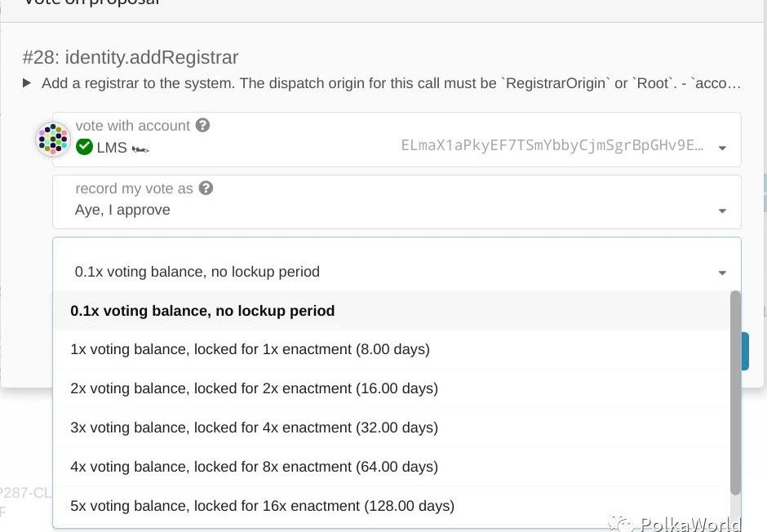Choose 2x voting balance, 16.00 days lock

pyautogui.click(x=254, y=388)
